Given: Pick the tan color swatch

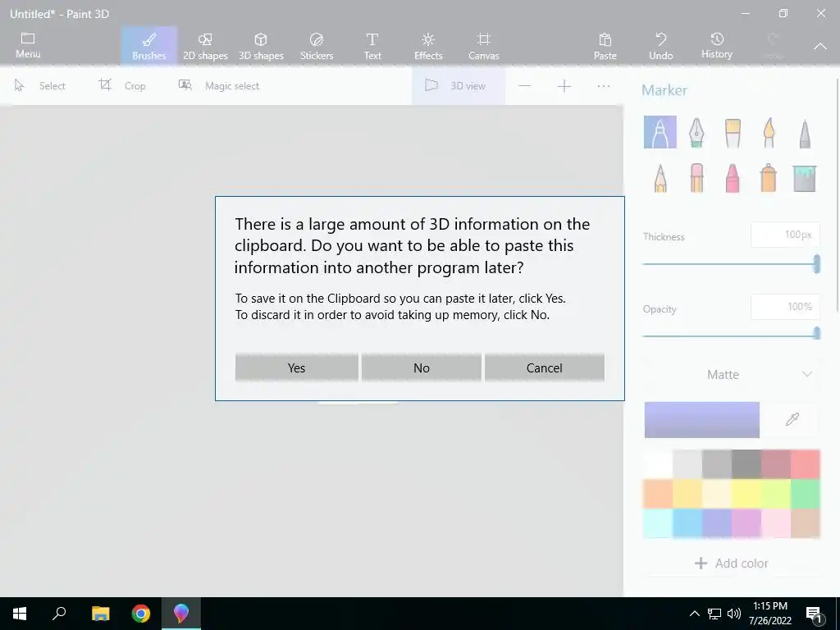Looking at the screenshot, I should pyautogui.click(x=806, y=523).
